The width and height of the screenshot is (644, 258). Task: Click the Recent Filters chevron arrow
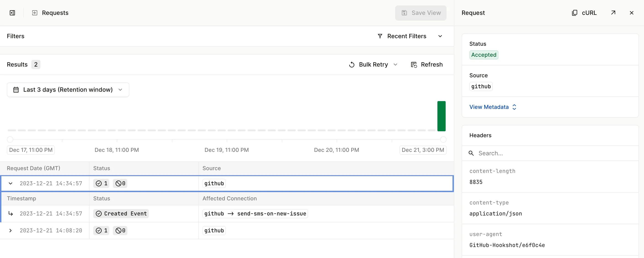pos(440,36)
